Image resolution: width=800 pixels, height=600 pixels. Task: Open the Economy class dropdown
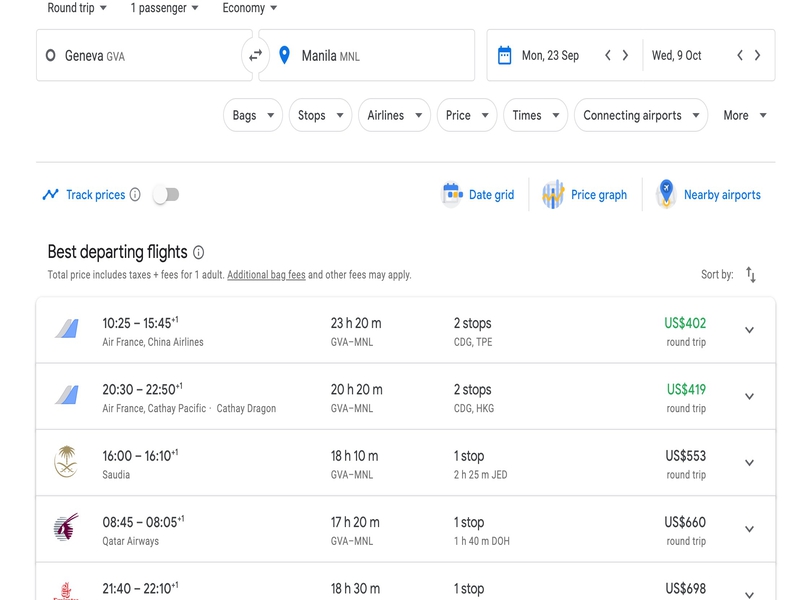point(249,8)
